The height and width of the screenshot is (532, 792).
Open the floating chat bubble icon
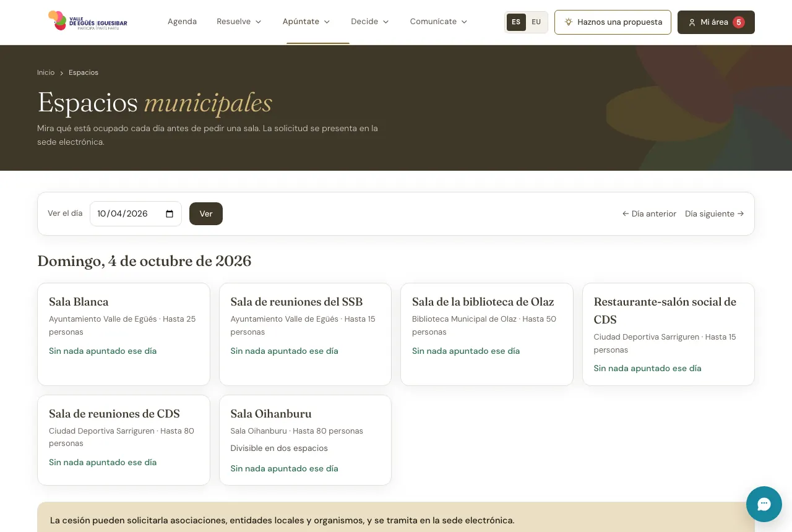(x=764, y=504)
